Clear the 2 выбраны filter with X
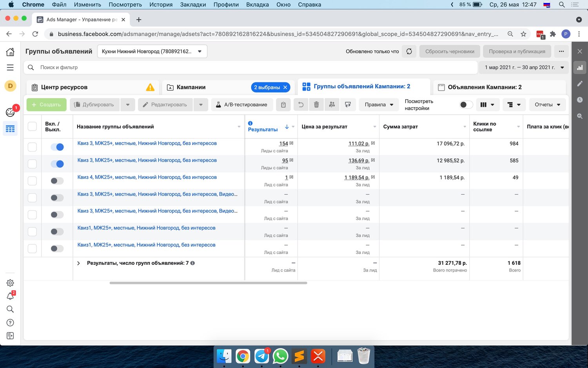Viewport: 588px width, 368px height. (x=285, y=87)
